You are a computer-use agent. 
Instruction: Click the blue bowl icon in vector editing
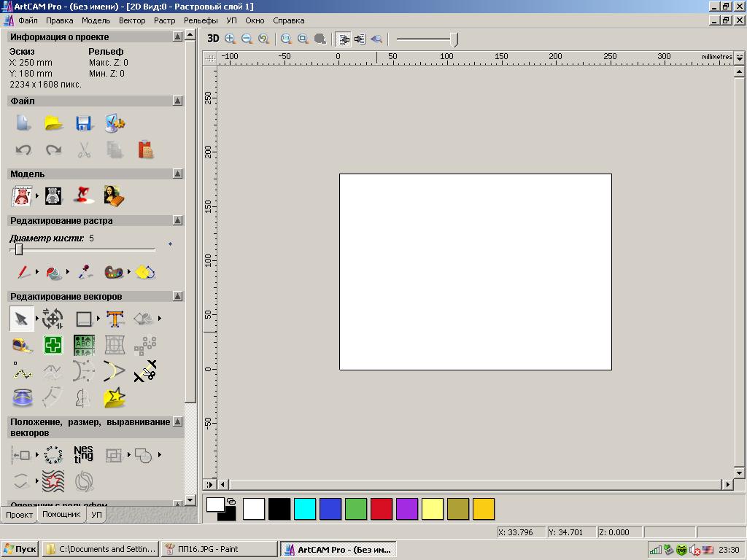click(23, 397)
